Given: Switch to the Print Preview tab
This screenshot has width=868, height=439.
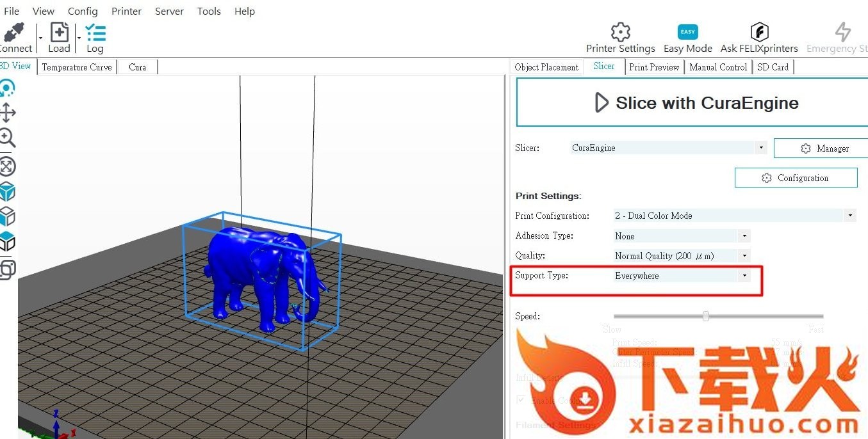Looking at the screenshot, I should [653, 67].
